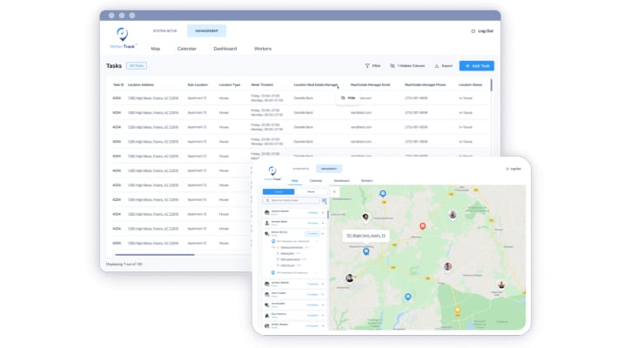Click the worker list scrollbar in the map sidebar
The width and height of the screenshot is (644, 348).
pyautogui.click(x=328, y=214)
